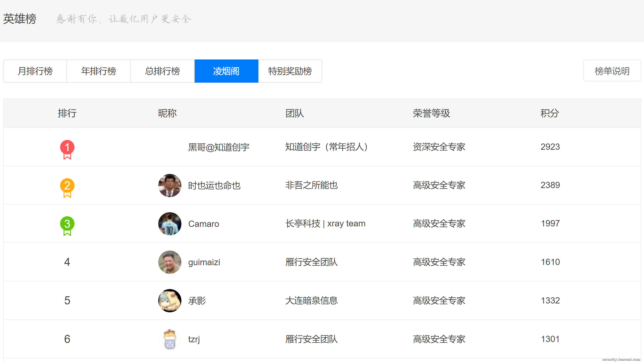This screenshot has width=644, height=362.
Task: Click the 荣誉等级 column header
Action: click(431, 113)
